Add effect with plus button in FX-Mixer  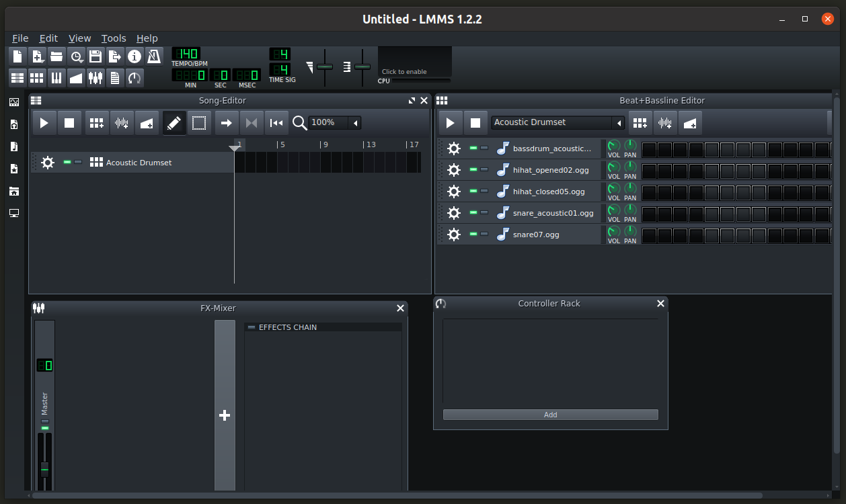pos(225,415)
